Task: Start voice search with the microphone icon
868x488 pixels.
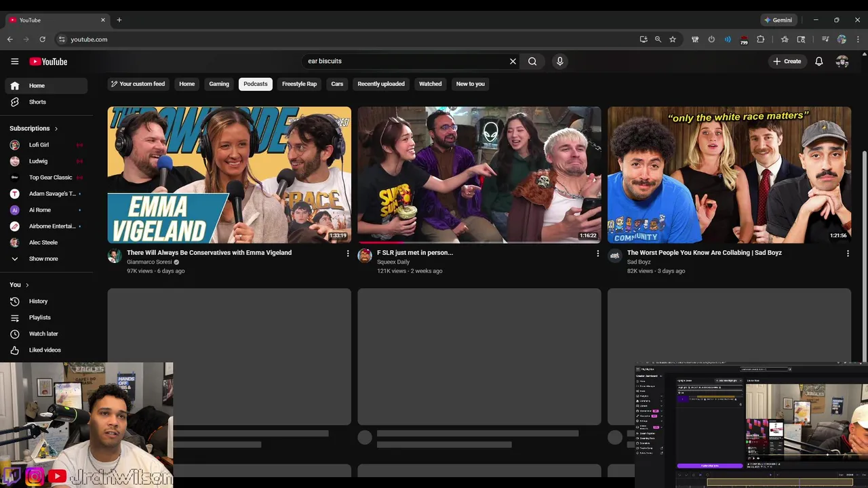Action: pos(559,61)
